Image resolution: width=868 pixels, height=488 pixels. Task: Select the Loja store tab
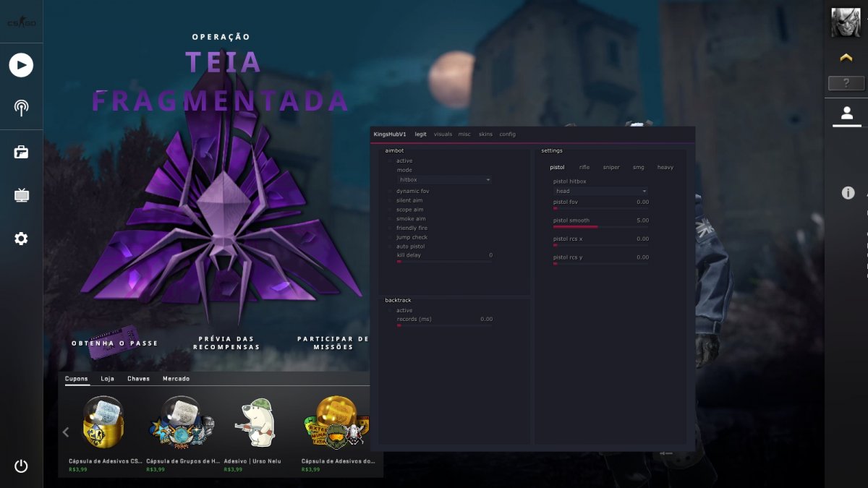click(108, 379)
